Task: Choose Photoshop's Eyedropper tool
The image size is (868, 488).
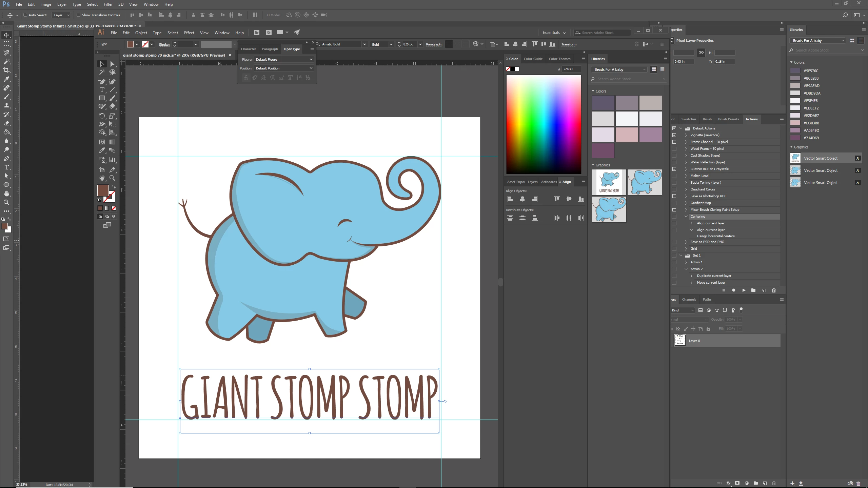Action: 6,79
